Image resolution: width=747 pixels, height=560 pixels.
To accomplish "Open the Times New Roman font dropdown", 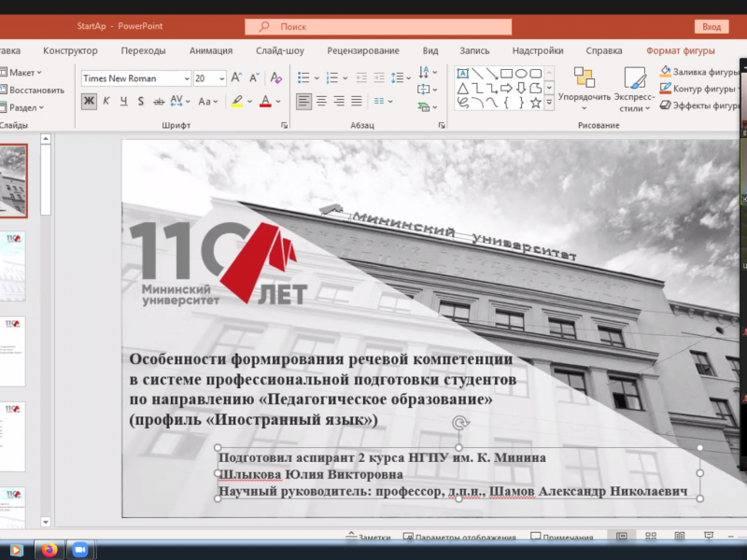I will coord(186,78).
